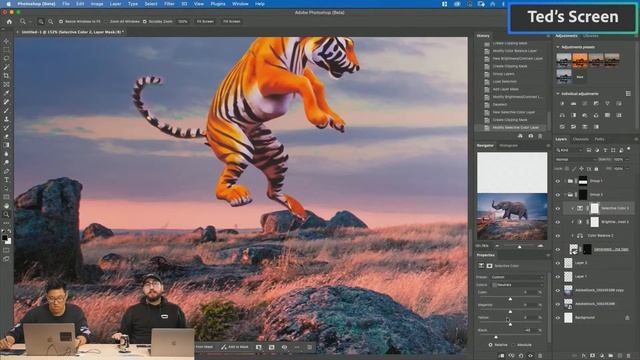The image size is (640, 360).
Task: Switch to the Libraries tab
Action: point(591,36)
